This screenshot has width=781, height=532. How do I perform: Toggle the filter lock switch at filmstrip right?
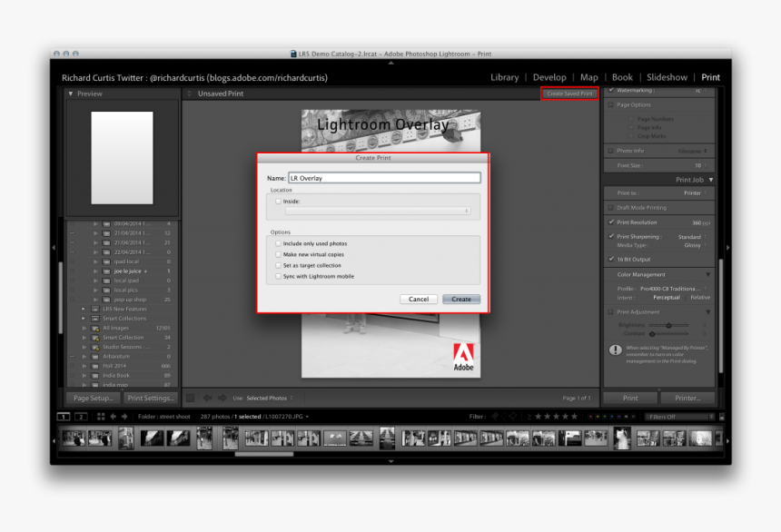[x=722, y=417]
